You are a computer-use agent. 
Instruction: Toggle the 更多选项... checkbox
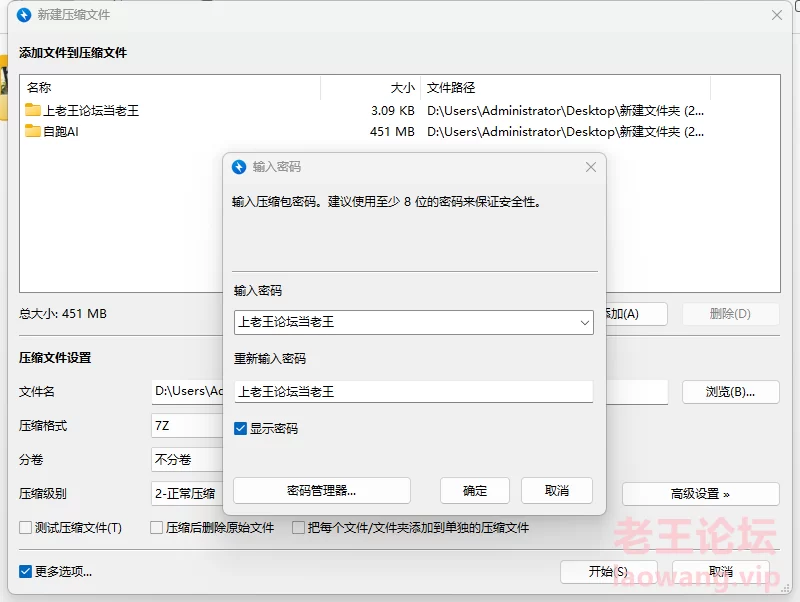25,571
